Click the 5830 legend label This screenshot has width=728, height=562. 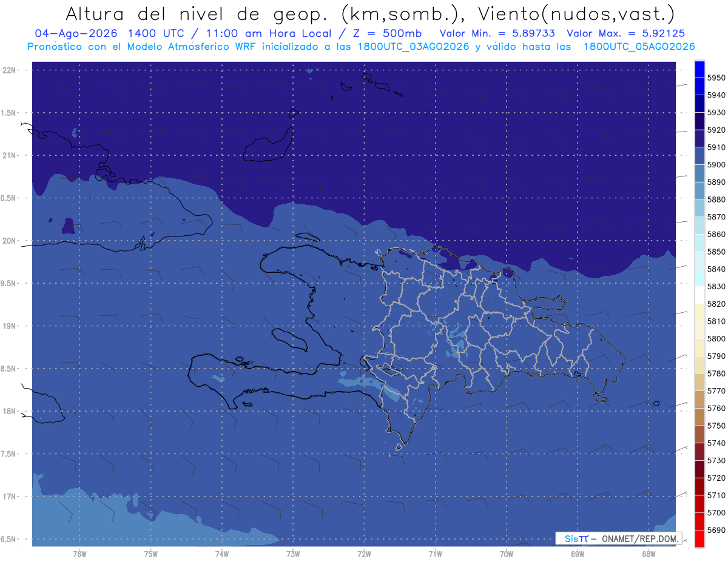[x=716, y=286]
